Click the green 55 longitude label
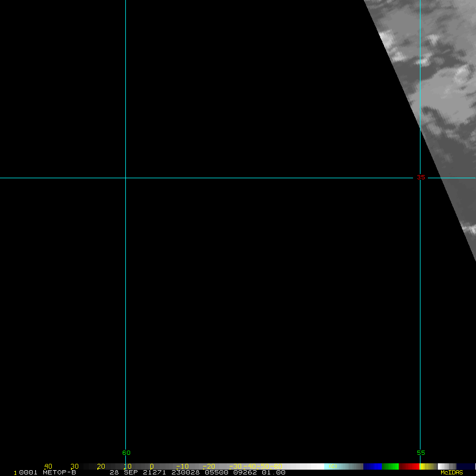476x476 pixels. click(x=420, y=453)
